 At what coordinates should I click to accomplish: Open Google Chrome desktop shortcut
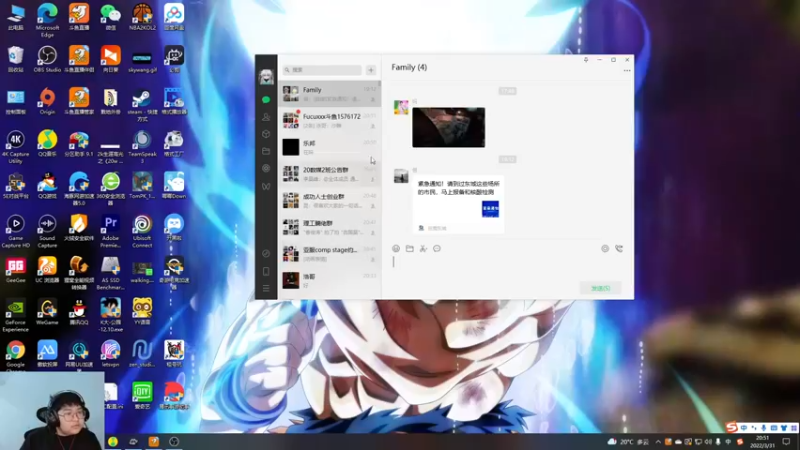tap(15, 354)
